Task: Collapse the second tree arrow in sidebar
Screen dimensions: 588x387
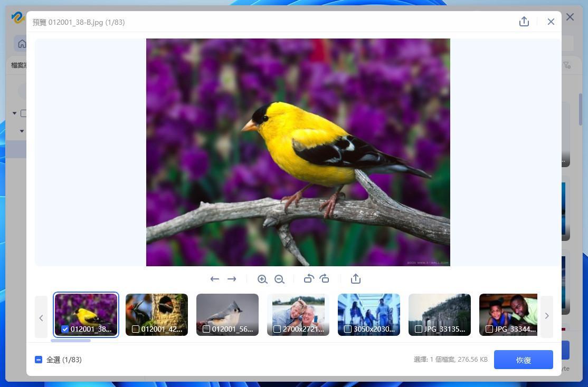Action: [x=22, y=131]
